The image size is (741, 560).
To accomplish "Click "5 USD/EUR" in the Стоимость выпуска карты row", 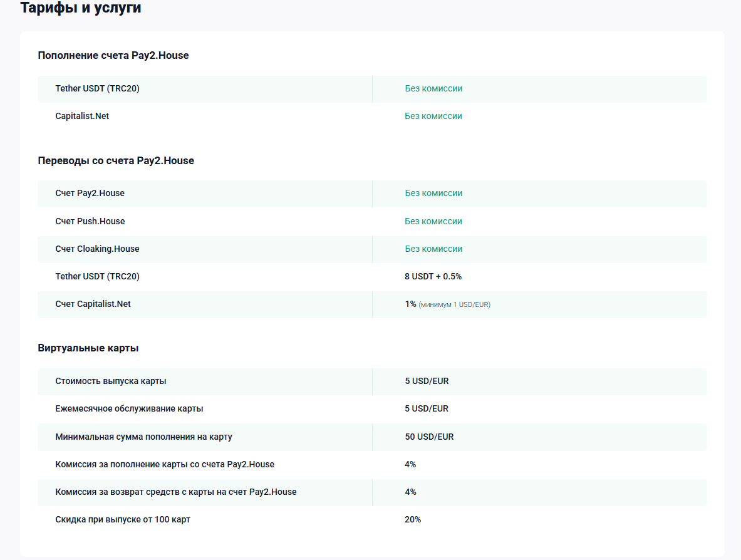I will coord(427,381).
